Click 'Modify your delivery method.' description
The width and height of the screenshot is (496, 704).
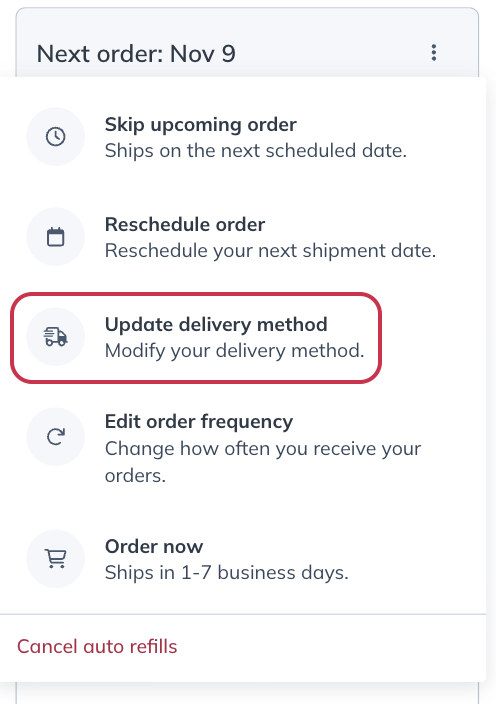(234, 351)
